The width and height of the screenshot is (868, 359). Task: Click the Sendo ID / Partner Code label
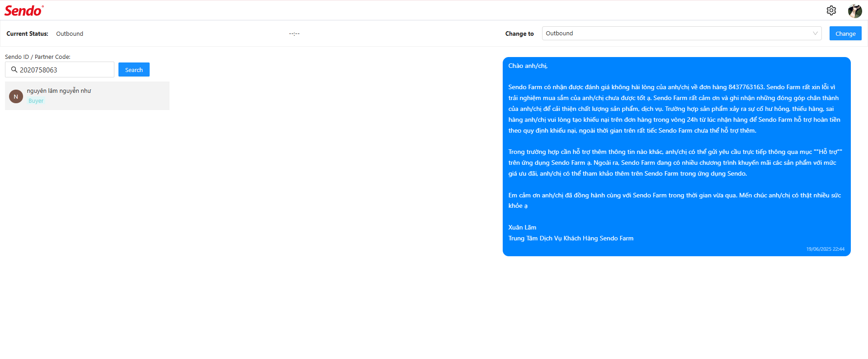coord(38,57)
